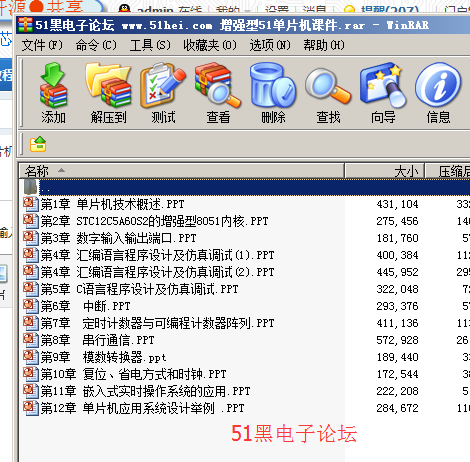
Task: Click size value 431,104
Action: tap(397, 204)
